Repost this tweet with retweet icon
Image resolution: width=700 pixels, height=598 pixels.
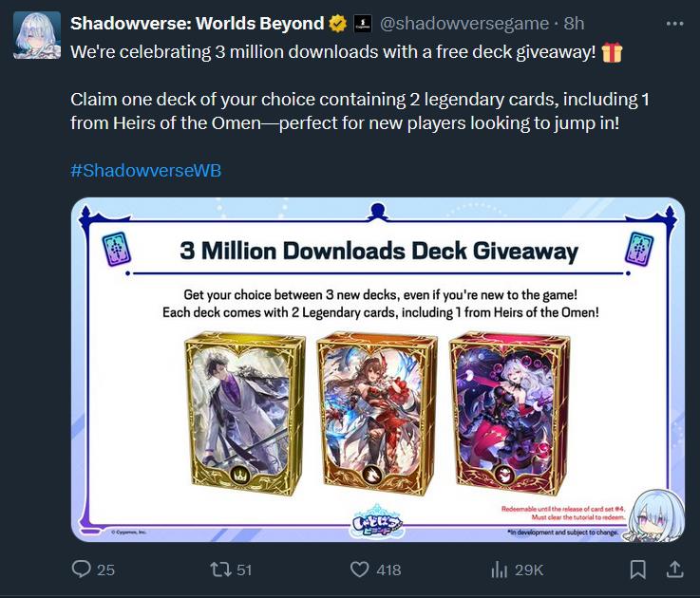220,570
